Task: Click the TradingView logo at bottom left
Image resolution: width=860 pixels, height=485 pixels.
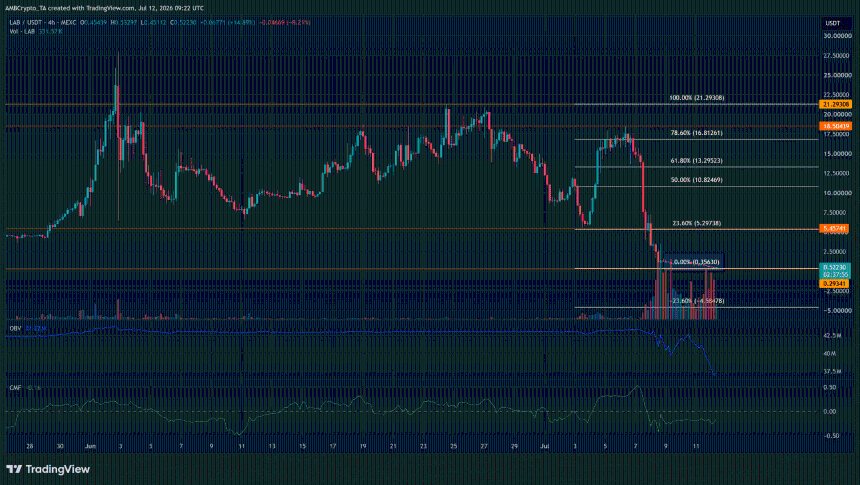Action: (48, 469)
